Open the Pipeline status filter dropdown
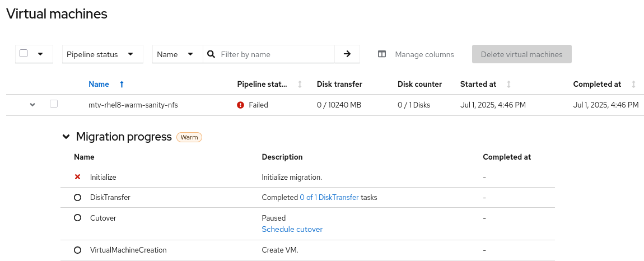Viewport: 644px width, 261px height. pyautogui.click(x=102, y=54)
